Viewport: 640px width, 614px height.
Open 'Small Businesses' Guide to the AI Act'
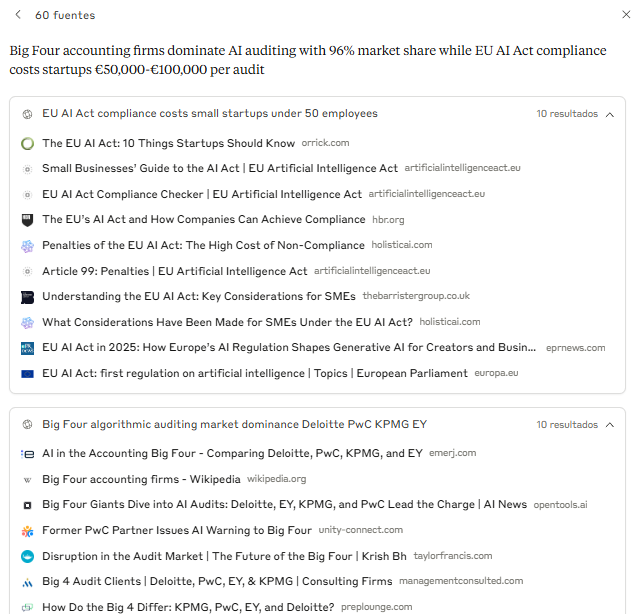[220, 168]
